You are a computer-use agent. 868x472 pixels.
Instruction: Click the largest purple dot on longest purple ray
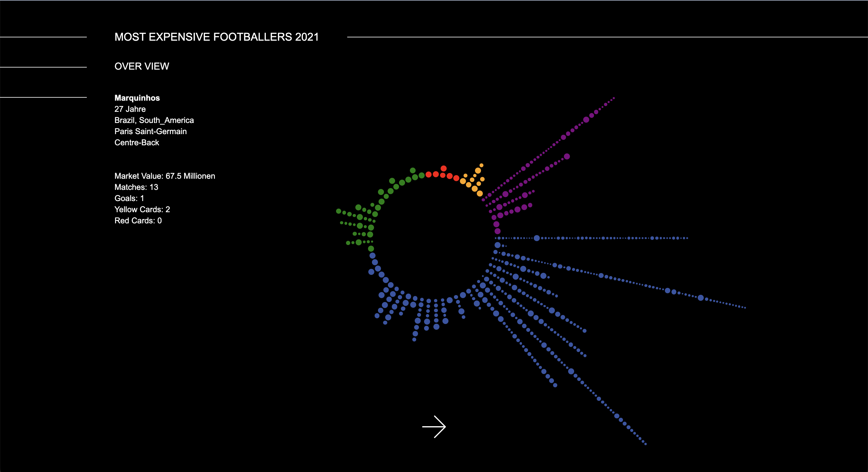586,120
